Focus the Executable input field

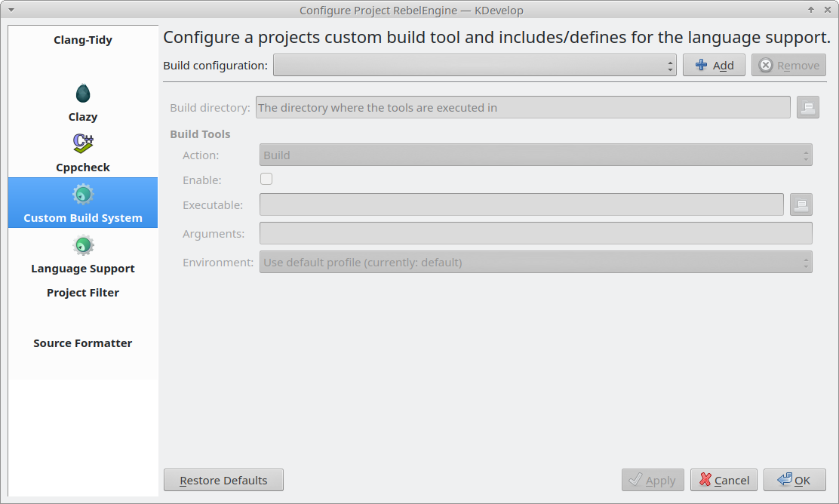pyautogui.click(x=521, y=205)
